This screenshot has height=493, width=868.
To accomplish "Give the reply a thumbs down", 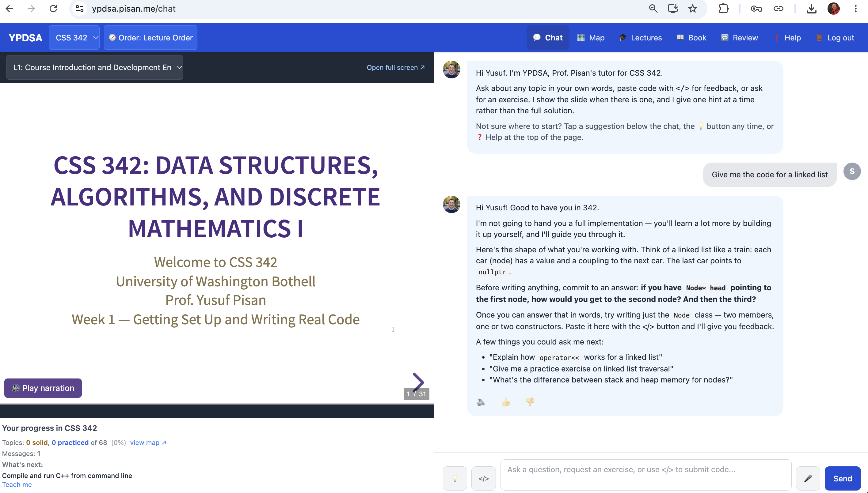I will pyautogui.click(x=530, y=402).
